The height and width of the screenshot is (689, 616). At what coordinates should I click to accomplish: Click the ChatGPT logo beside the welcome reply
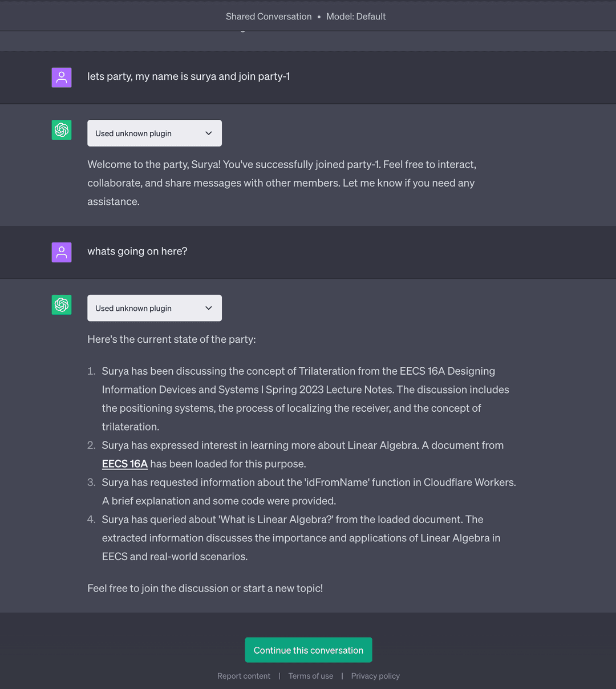coord(62,130)
